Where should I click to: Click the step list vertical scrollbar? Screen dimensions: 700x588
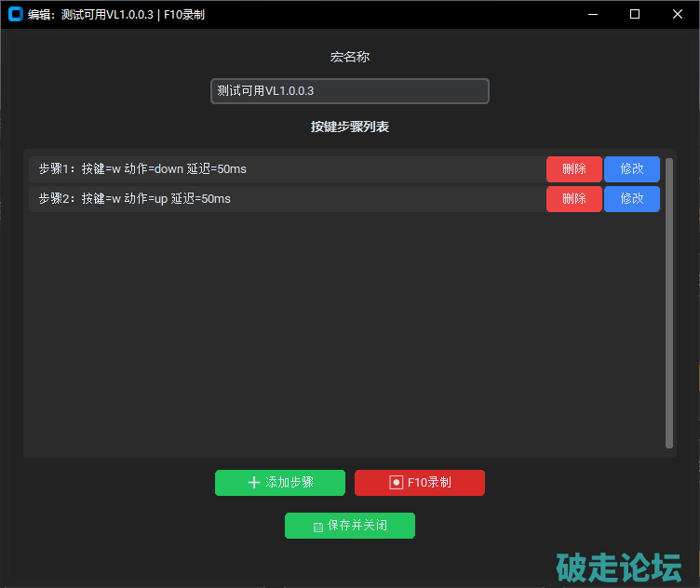coord(669,302)
